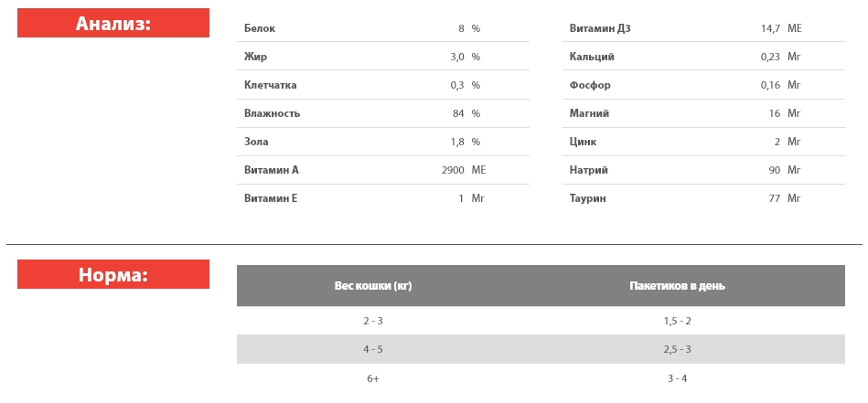Select the Магний value 16
This screenshot has width=868, height=403.
click(x=774, y=113)
